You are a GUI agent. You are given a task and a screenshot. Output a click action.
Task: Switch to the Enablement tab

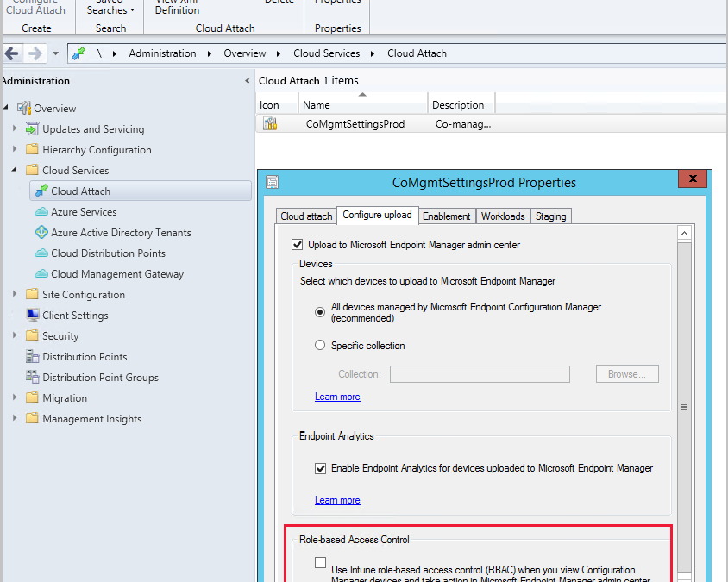click(446, 216)
